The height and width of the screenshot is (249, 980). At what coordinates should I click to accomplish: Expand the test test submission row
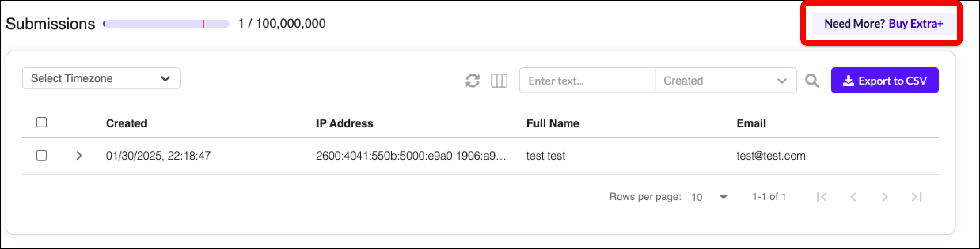tap(79, 155)
